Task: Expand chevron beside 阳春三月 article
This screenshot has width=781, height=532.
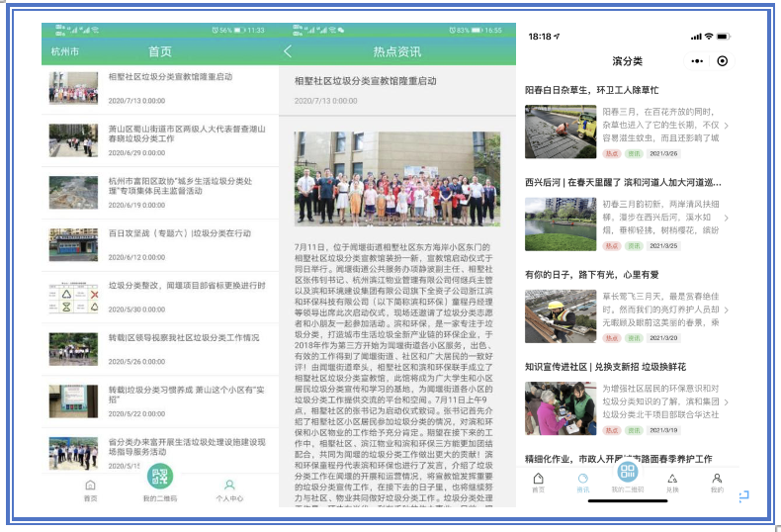Action: 727,127
